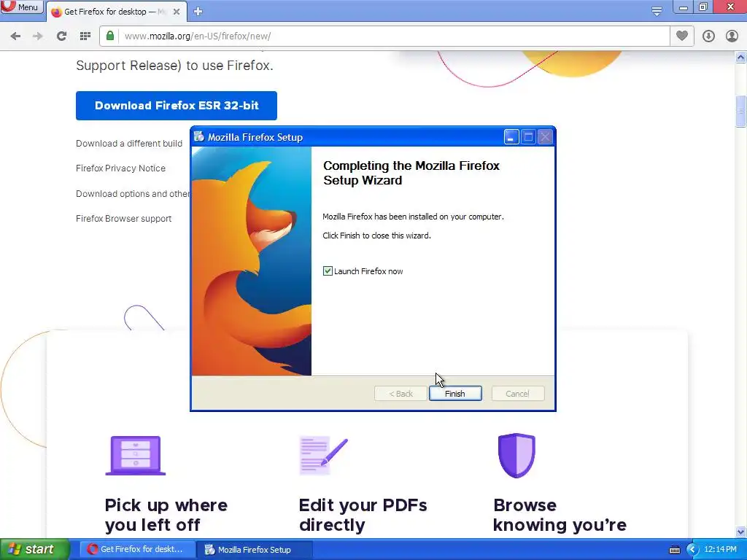This screenshot has width=747, height=560.
Task: Minimize the Mozilla Firefox Setup window
Action: point(511,137)
